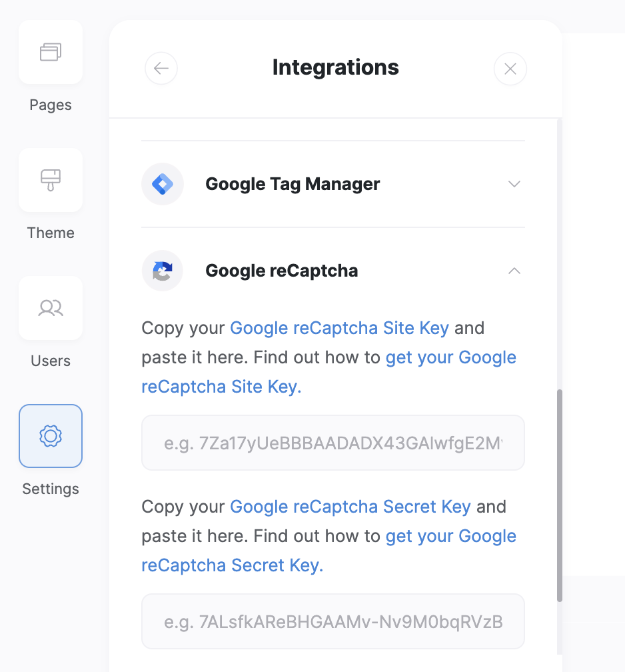Click the Google reCaptcha Secret Key link
The width and height of the screenshot is (625, 672).
[x=350, y=507]
